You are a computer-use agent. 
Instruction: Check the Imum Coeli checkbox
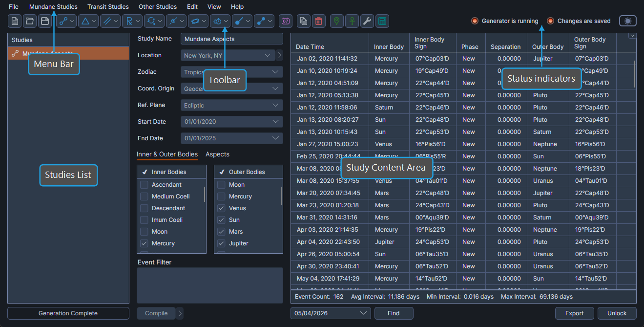pyautogui.click(x=144, y=220)
